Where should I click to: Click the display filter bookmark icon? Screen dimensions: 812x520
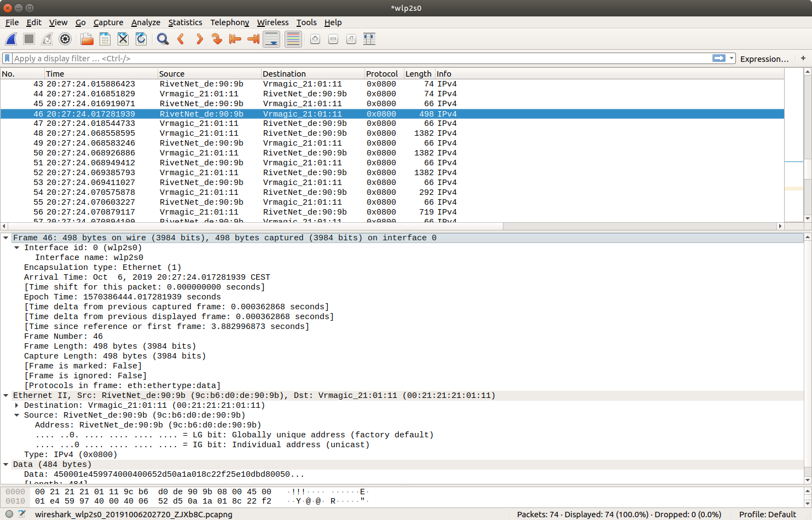pos(7,58)
